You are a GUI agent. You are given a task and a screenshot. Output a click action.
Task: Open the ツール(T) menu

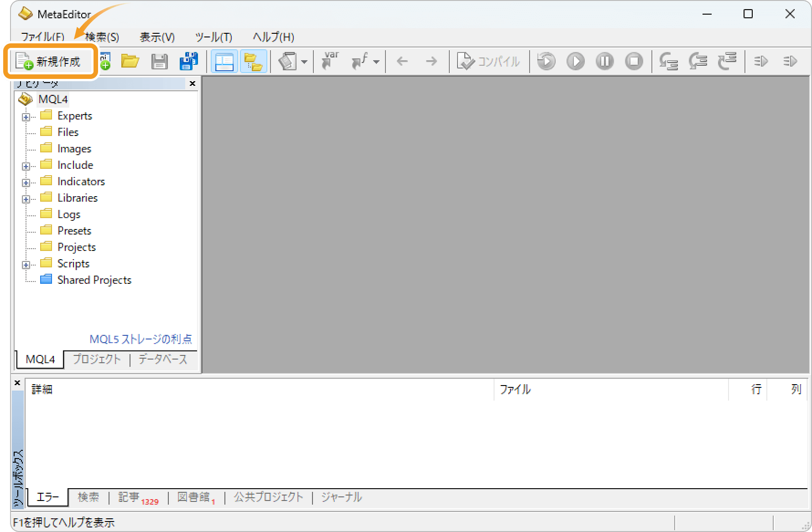(214, 37)
